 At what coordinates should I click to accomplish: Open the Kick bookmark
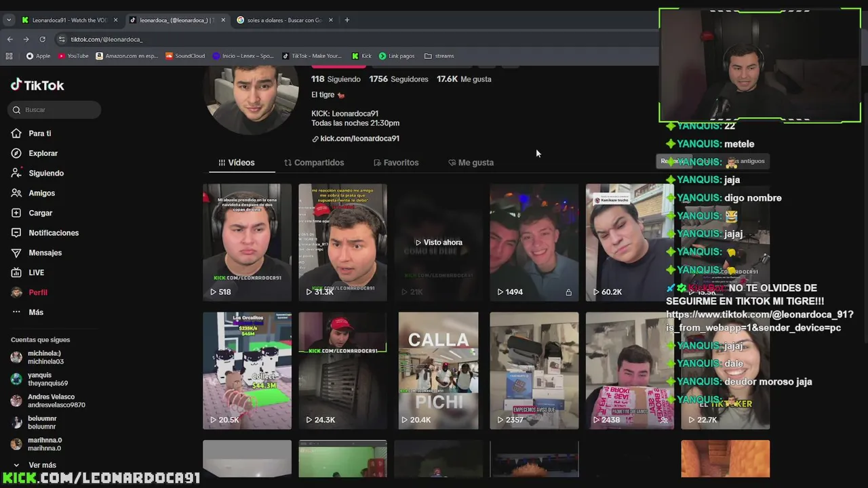click(x=361, y=56)
